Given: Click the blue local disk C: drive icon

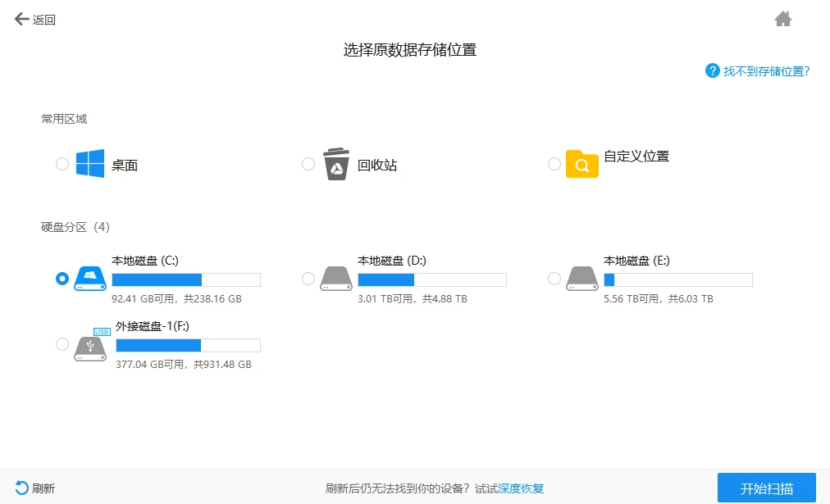Looking at the screenshot, I should click(90, 279).
